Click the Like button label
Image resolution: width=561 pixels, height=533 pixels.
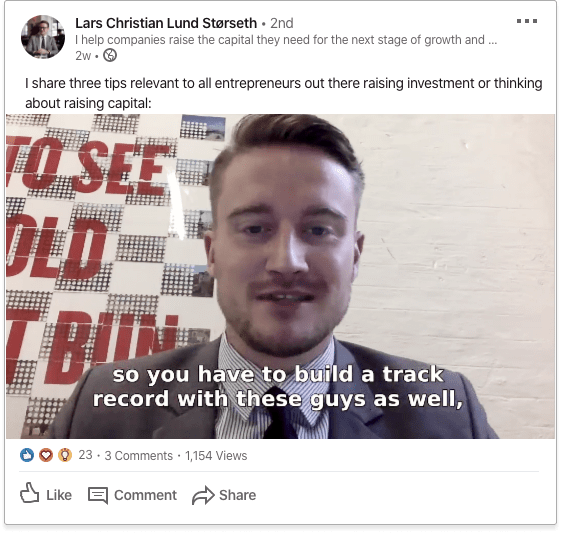coord(59,495)
